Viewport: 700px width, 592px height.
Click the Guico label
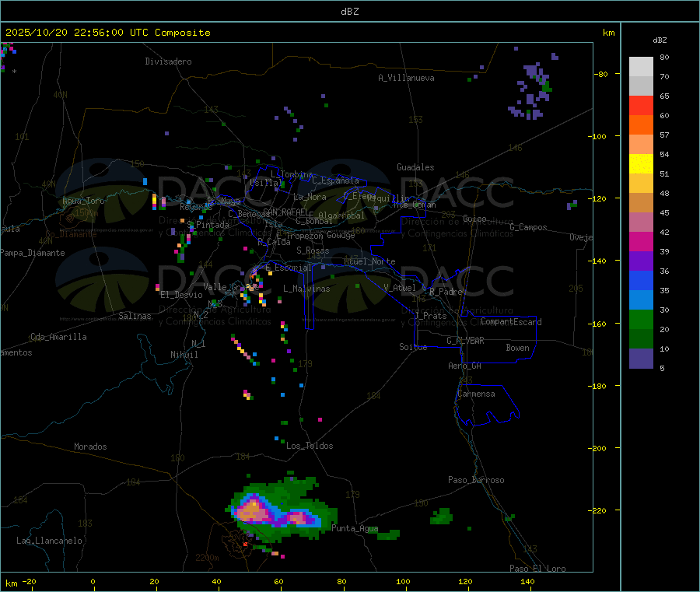(x=474, y=219)
